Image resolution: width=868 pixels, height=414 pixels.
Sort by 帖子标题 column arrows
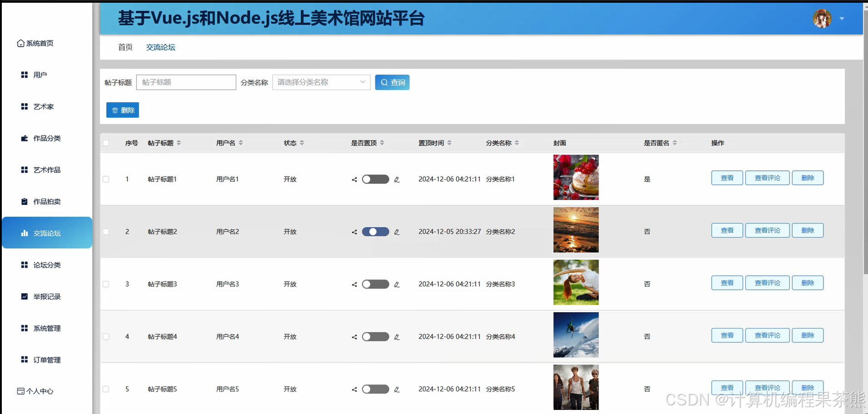coord(179,143)
